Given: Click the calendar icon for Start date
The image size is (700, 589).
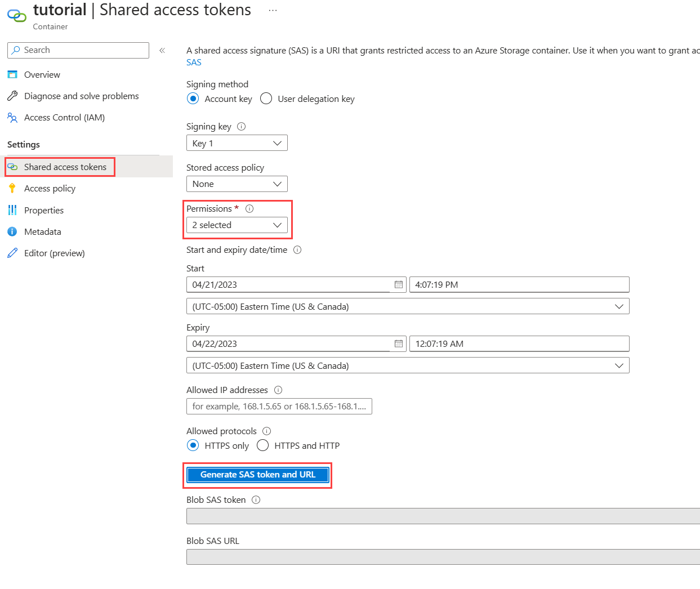Looking at the screenshot, I should tap(398, 284).
